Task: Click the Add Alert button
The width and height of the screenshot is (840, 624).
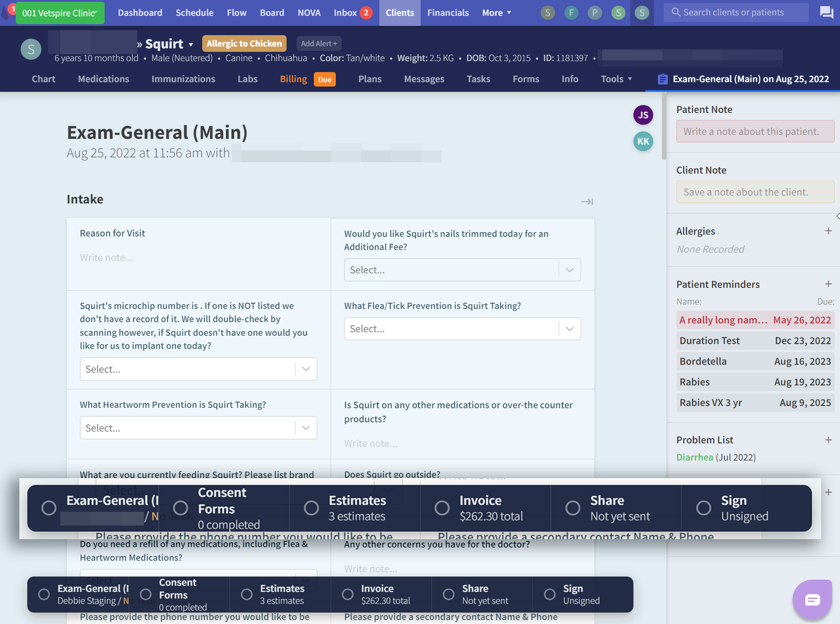Action: tap(318, 44)
